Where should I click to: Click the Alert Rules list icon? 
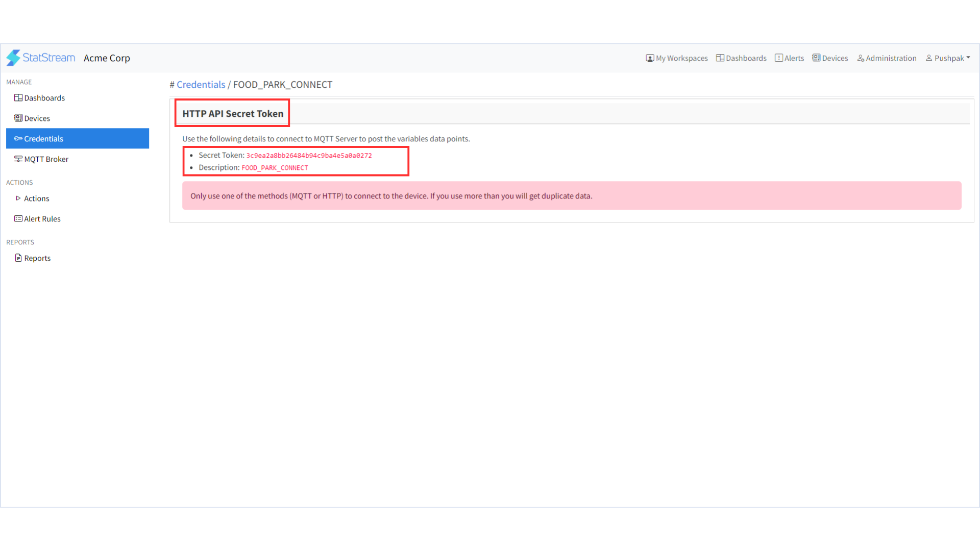[x=18, y=218]
